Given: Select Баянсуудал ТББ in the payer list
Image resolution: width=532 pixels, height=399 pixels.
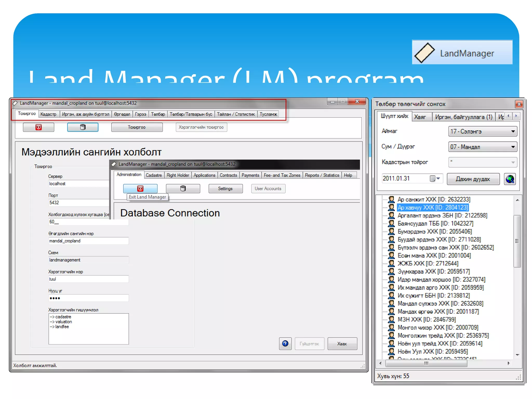Looking at the screenshot, I should click(435, 223).
